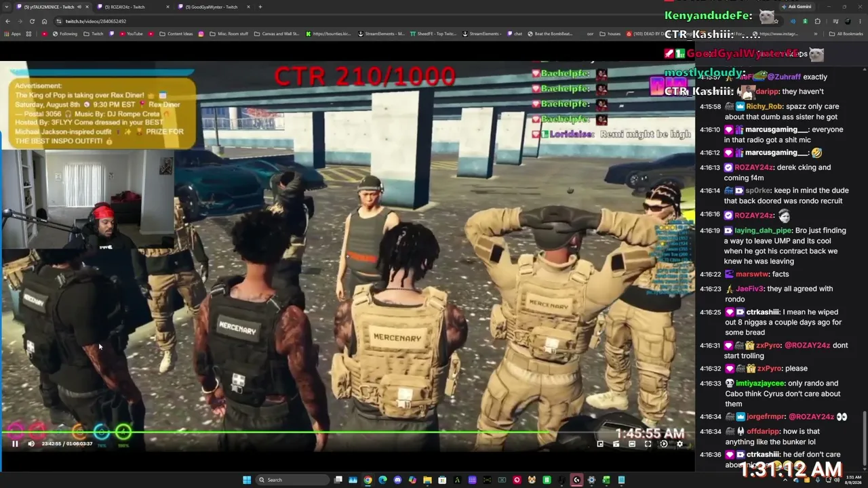Select the ytTALK2MENICE Twitch tab

pyautogui.click(x=47, y=7)
